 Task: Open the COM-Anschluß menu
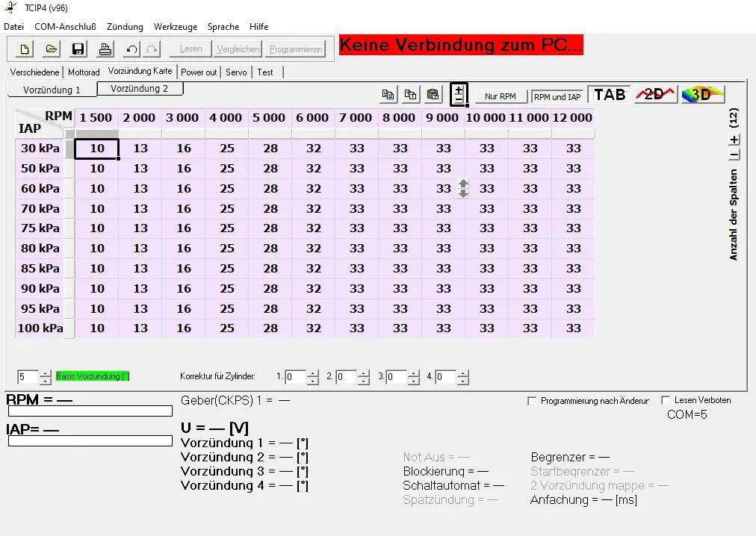(65, 27)
